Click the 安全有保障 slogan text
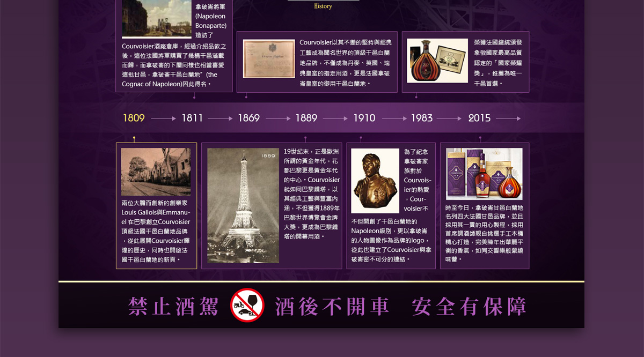This screenshot has width=644, height=357. (469, 307)
